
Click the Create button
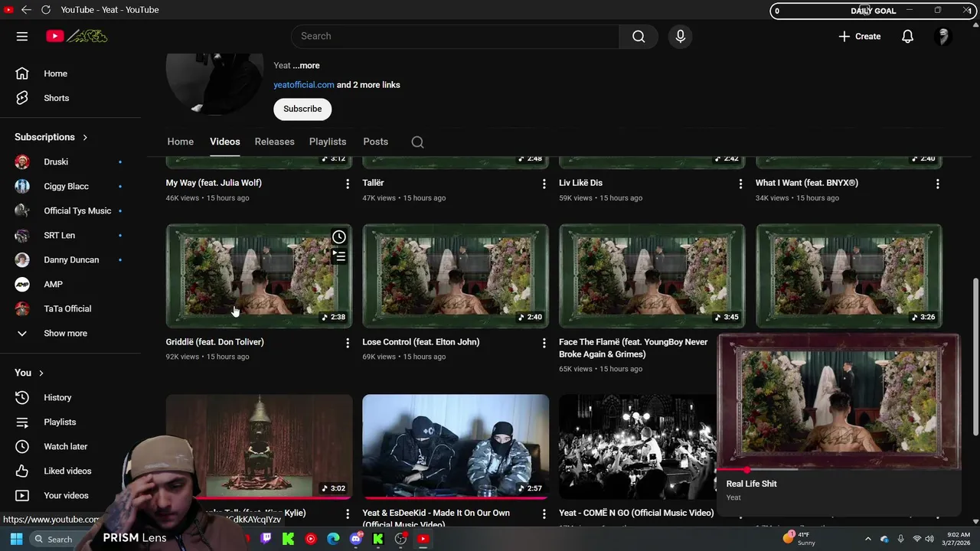coord(860,36)
